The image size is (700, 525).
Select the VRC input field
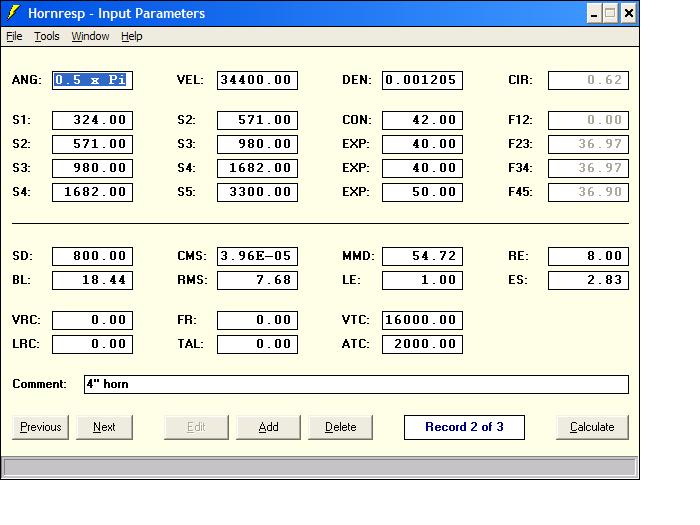(x=92, y=321)
